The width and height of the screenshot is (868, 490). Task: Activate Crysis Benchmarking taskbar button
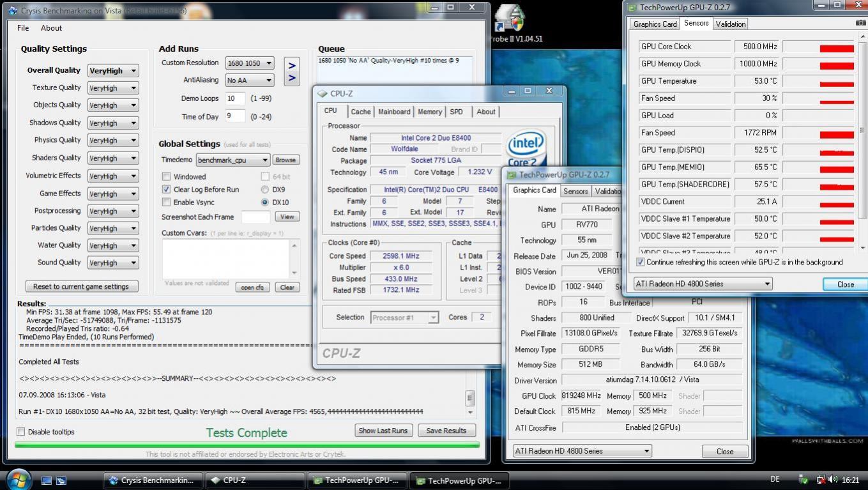[x=153, y=480]
